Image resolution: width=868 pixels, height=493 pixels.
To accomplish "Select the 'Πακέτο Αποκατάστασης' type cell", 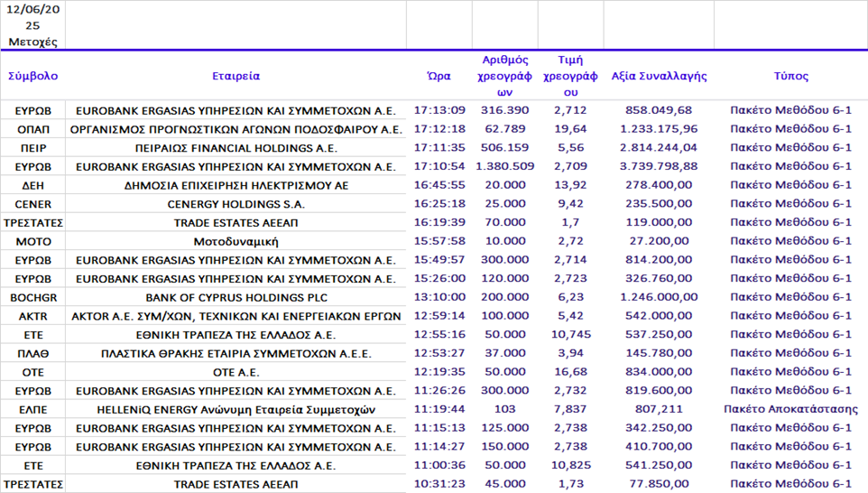I will coord(790,409).
